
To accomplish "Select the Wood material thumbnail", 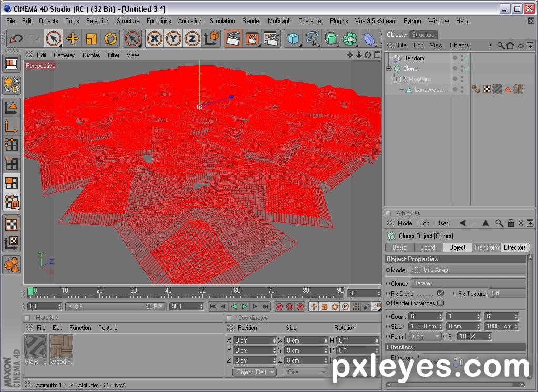I will click(61, 349).
